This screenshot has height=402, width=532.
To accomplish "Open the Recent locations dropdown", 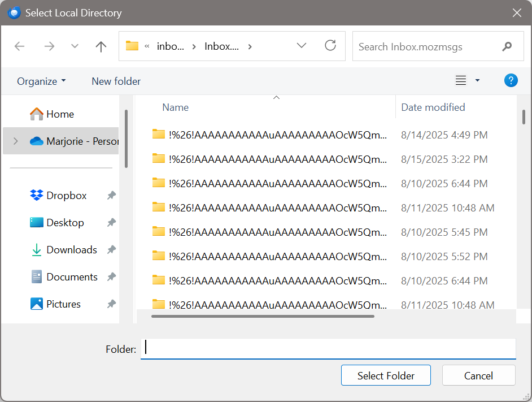I will 75,46.
